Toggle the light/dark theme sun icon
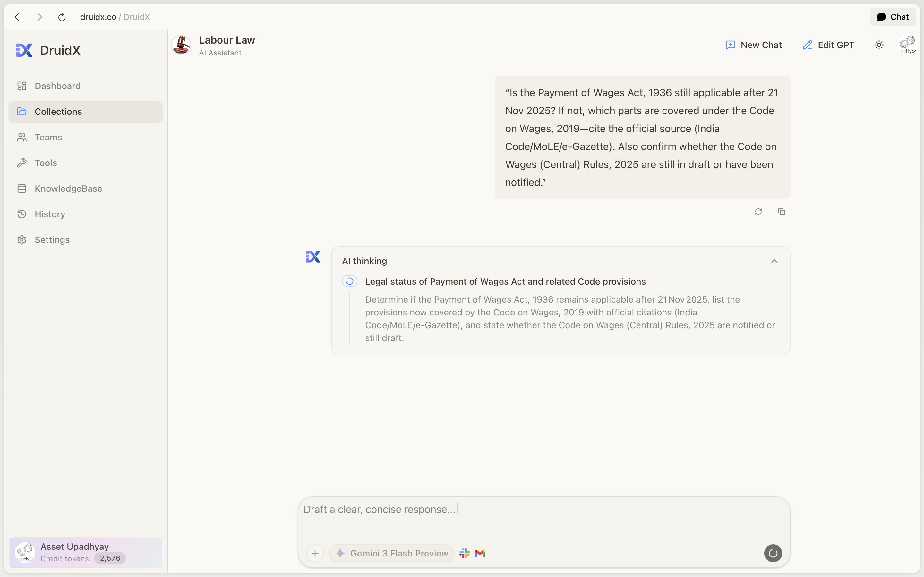The width and height of the screenshot is (924, 577). 879,45
